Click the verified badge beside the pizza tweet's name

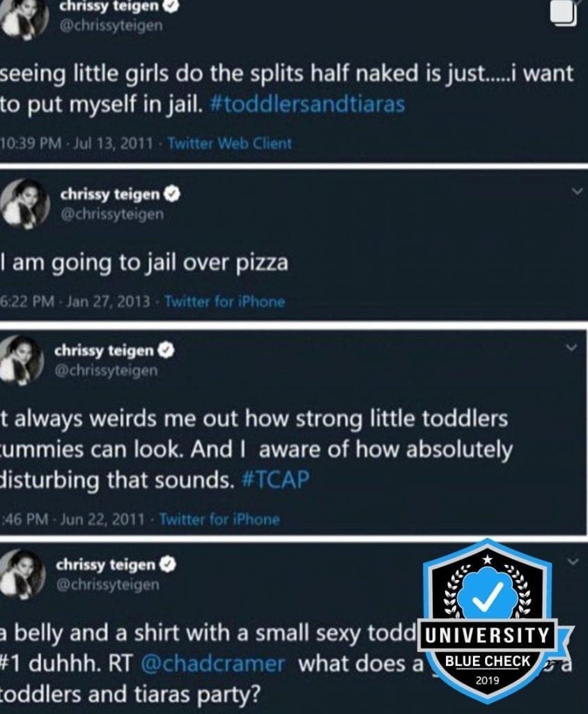coord(171,195)
